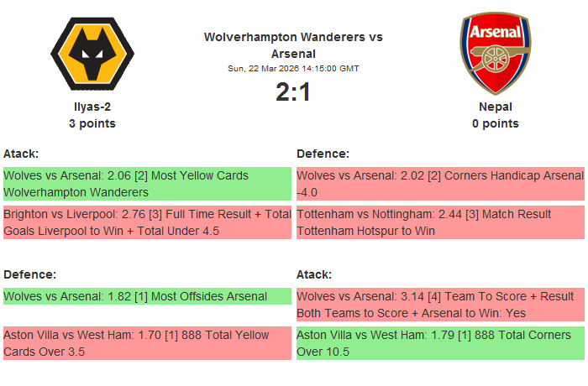This screenshot has height=386, width=588.
Task: Select the 888 Total Corners Over 10.5 bet
Action: click(x=440, y=343)
